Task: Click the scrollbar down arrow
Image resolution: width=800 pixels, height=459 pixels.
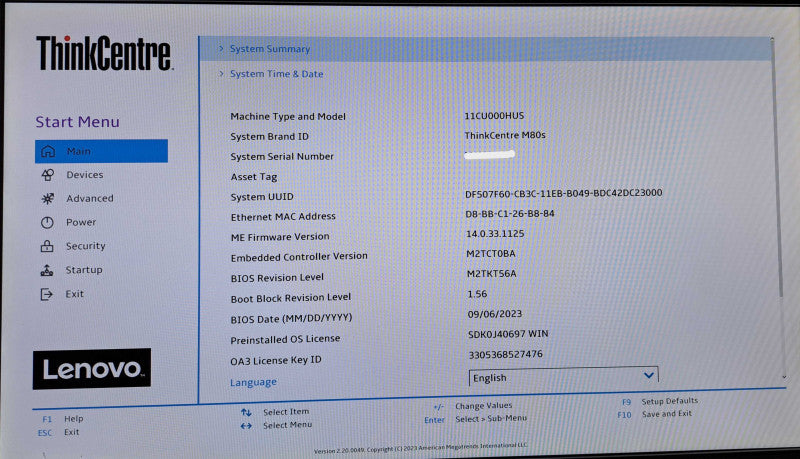Action: [x=784, y=377]
